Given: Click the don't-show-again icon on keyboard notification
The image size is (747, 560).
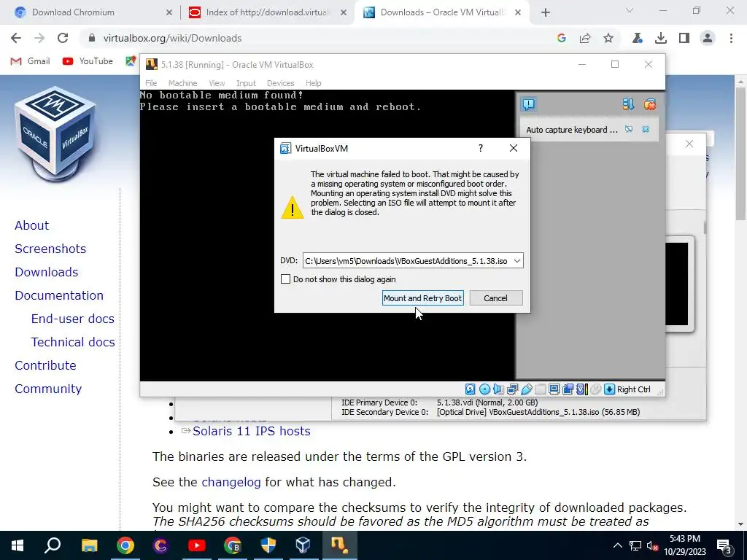Looking at the screenshot, I should click(629, 129).
